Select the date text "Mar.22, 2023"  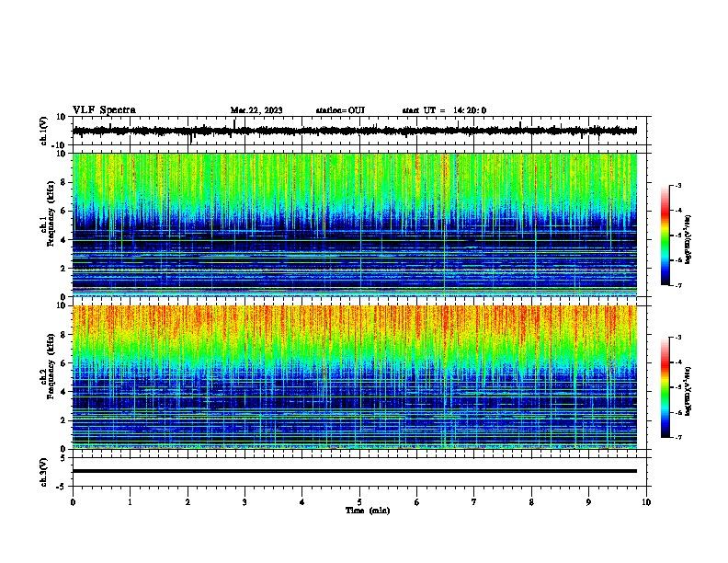pos(256,110)
